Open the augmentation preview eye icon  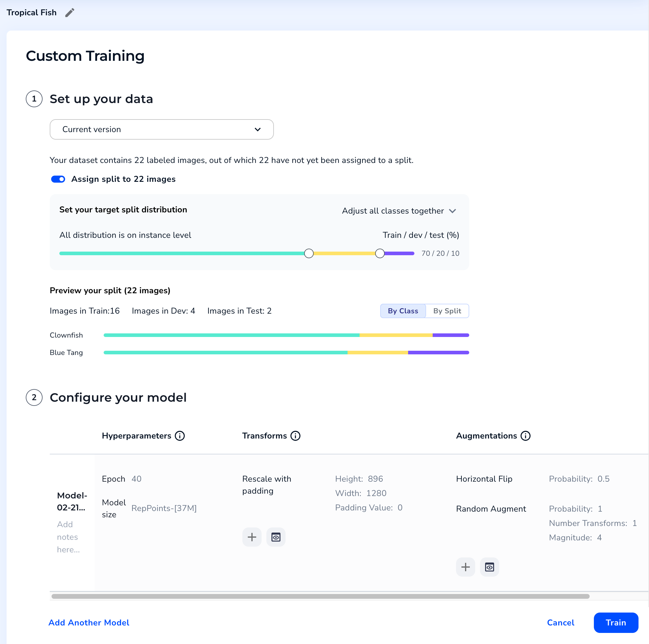489,567
